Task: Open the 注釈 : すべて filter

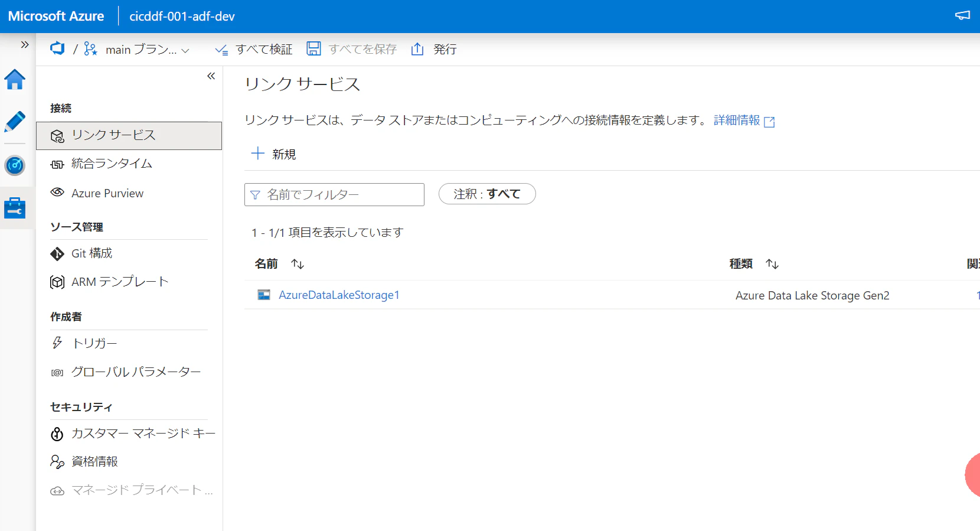Action: point(487,194)
